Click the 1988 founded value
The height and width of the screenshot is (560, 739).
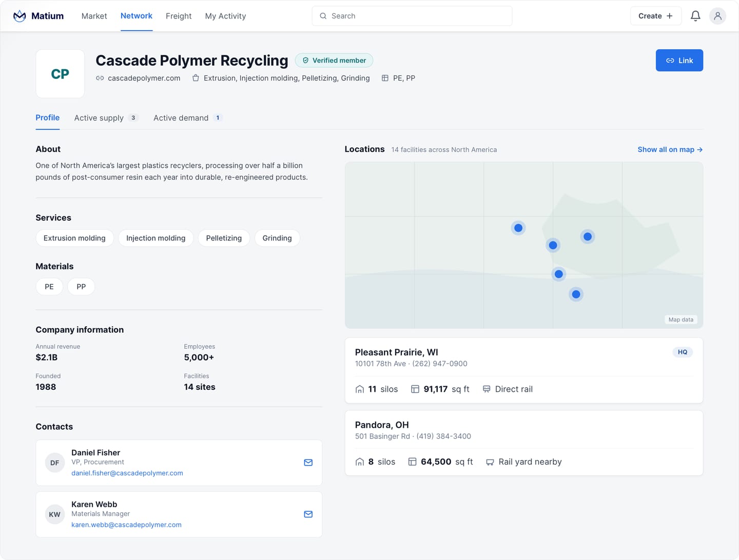(x=46, y=387)
